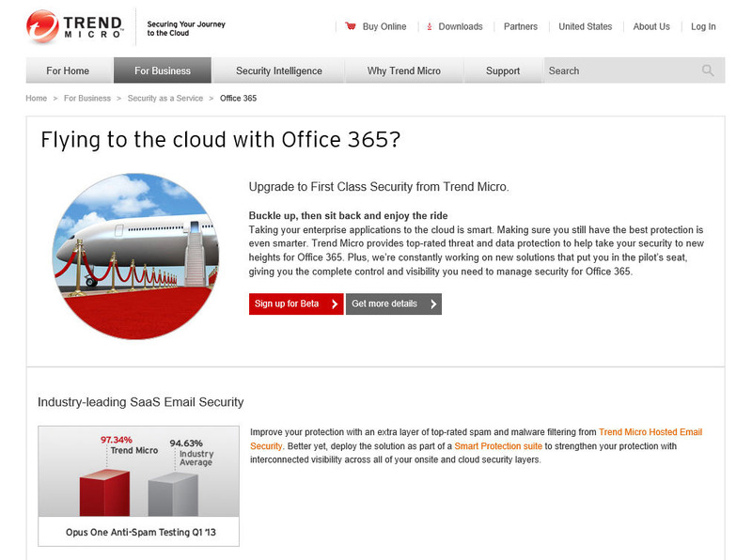Select the For Business tab
The width and height of the screenshot is (752, 560).
point(162,70)
